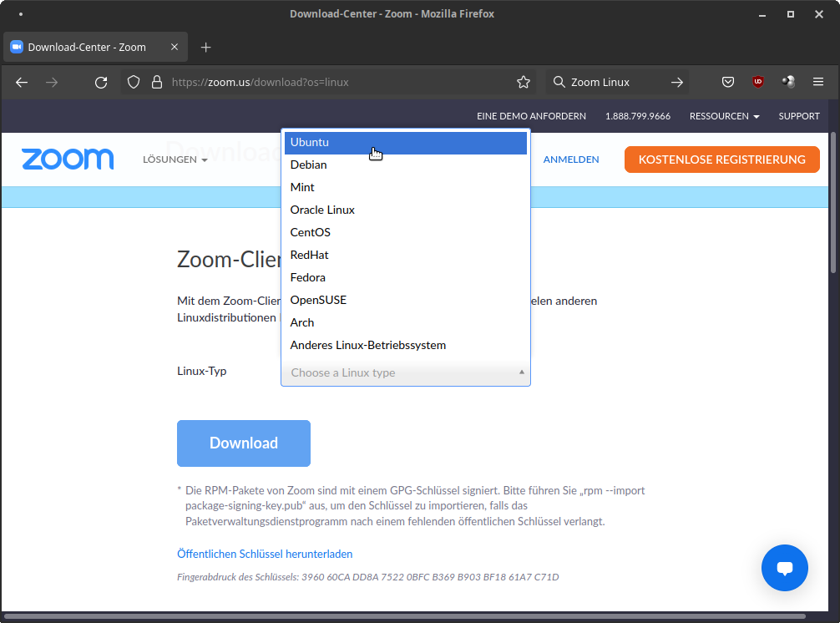Open the ANMELDEN link
840x623 pixels.
(x=571, y=160)
